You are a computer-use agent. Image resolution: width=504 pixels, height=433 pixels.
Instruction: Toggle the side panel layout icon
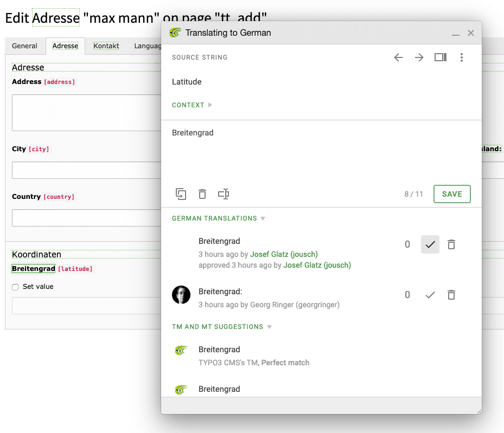tap(440, 57)
